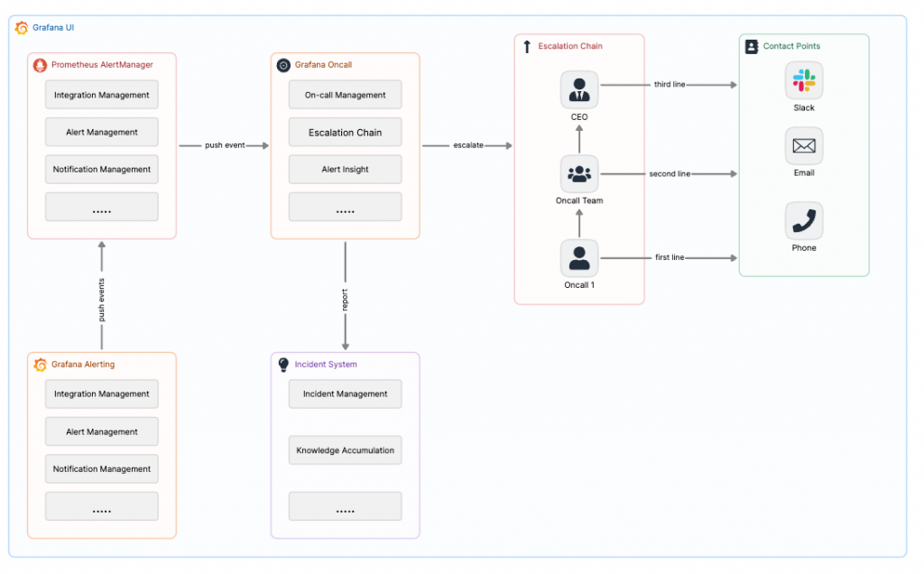
Task: Click the 'escalate' arrow label
Action: pos(468,145)
